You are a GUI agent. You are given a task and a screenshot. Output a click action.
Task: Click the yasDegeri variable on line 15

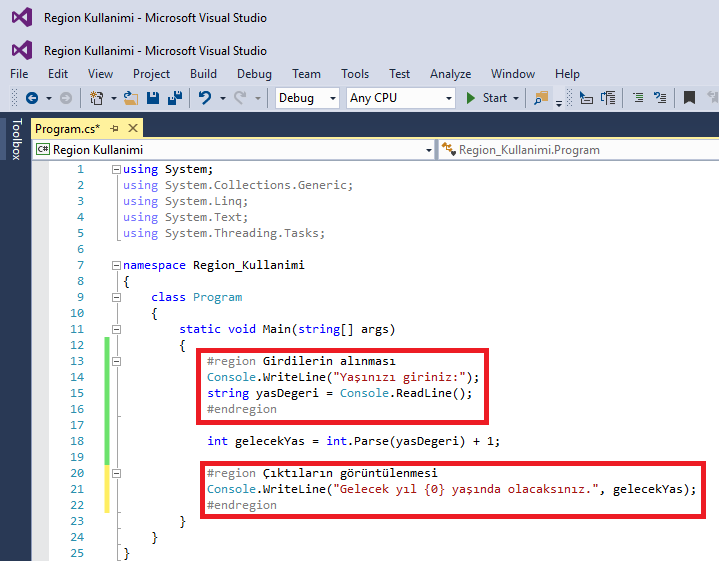point(287,393)
